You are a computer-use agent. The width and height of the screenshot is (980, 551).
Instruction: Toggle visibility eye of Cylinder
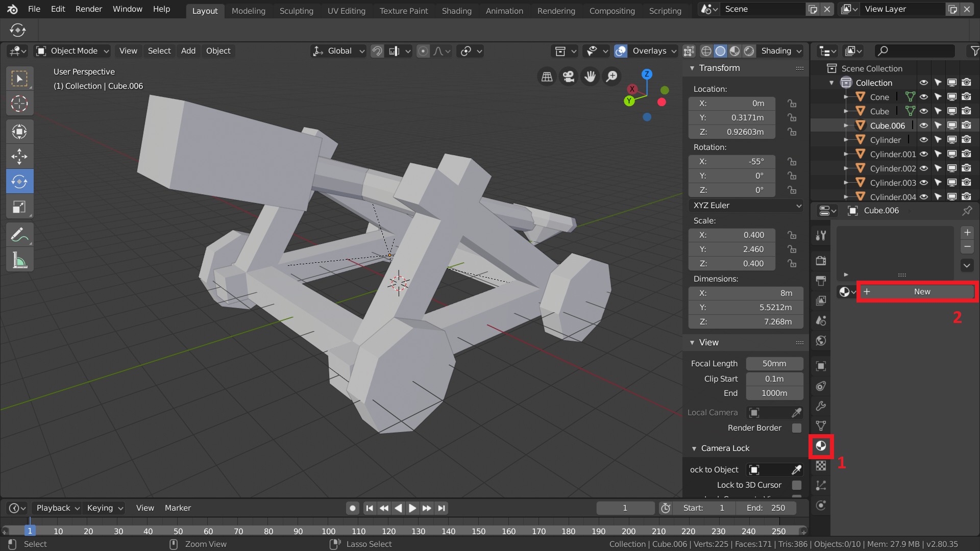[x=924, y=140]
